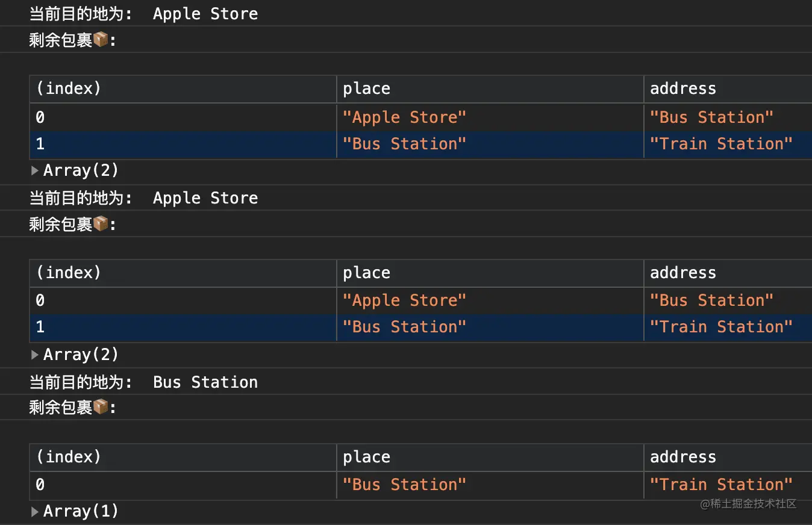This screenshot has height=525, width=812.
Task: Click the package emoji in the last 剩余包裹 line
Action: click(x=101, y=408)
